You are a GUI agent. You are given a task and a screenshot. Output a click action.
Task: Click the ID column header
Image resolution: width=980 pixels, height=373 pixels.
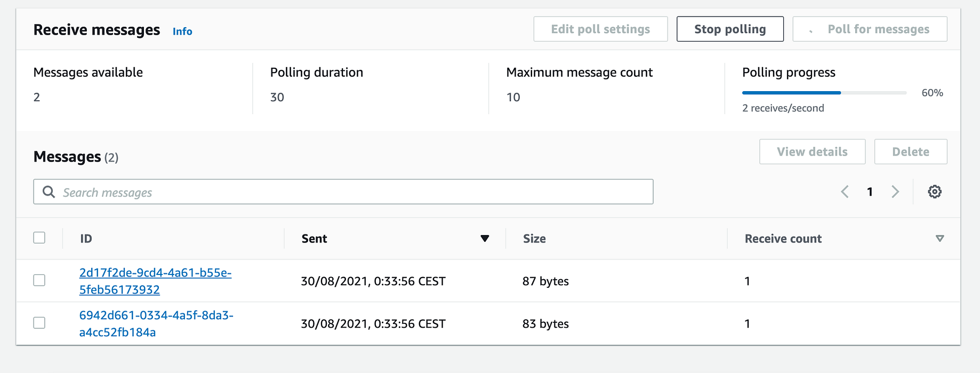click(86, 239)
